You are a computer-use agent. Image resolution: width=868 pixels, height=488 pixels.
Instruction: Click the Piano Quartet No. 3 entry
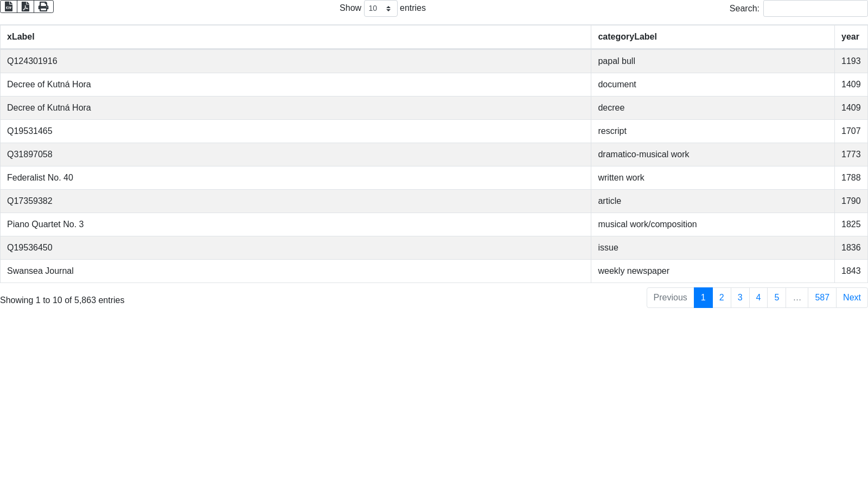tap(46, 224)
